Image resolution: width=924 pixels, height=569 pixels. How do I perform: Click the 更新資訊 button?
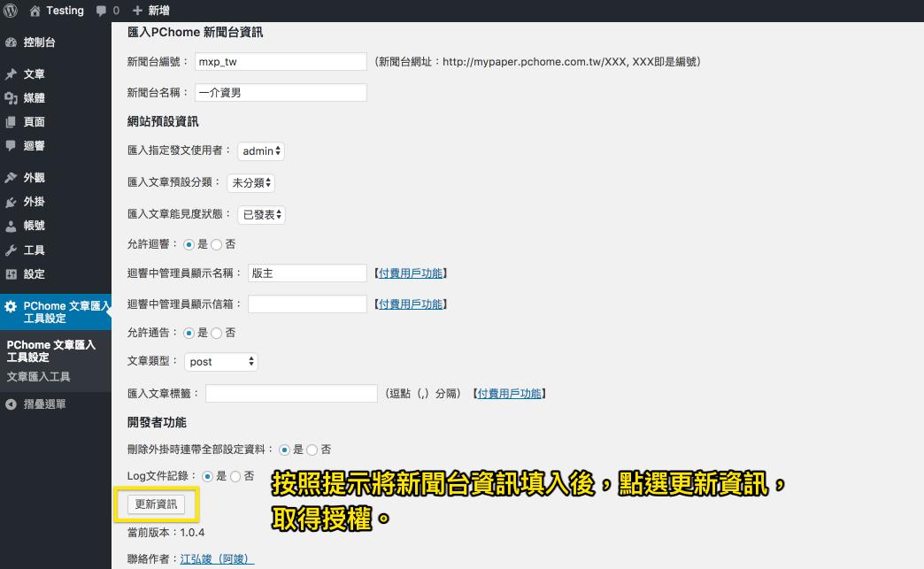[156, 504]
